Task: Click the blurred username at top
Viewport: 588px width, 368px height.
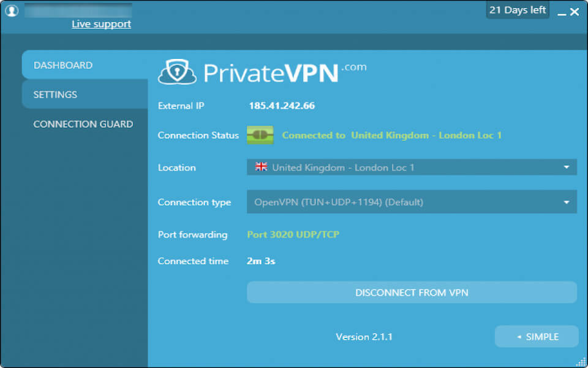Action: click(78, 10)
